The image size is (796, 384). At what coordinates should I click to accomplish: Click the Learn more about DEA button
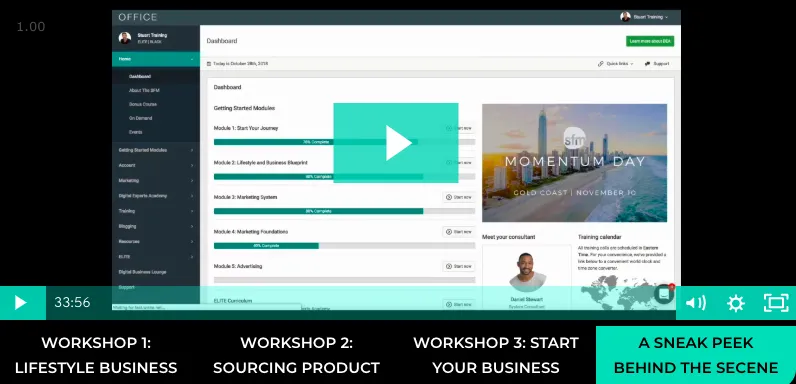point(650,41)
